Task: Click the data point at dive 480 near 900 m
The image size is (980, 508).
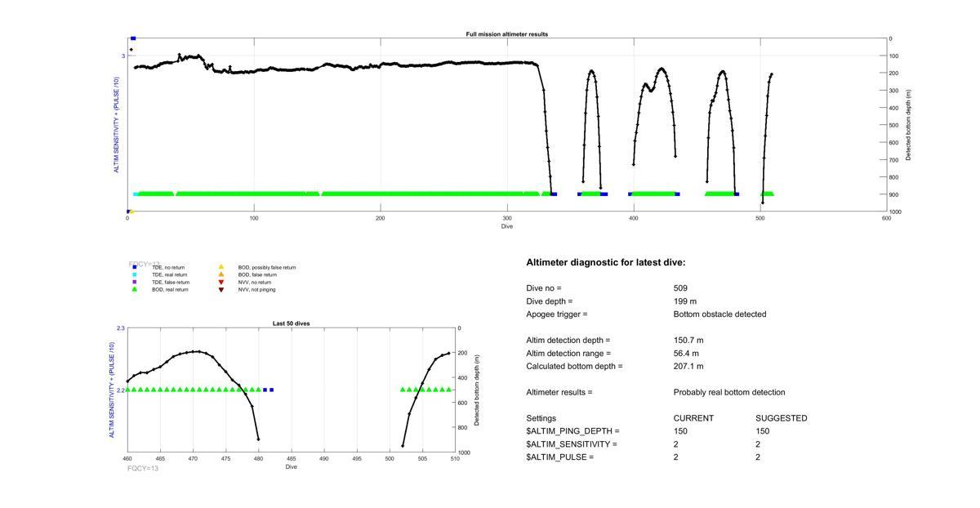Action: point(259,439)
